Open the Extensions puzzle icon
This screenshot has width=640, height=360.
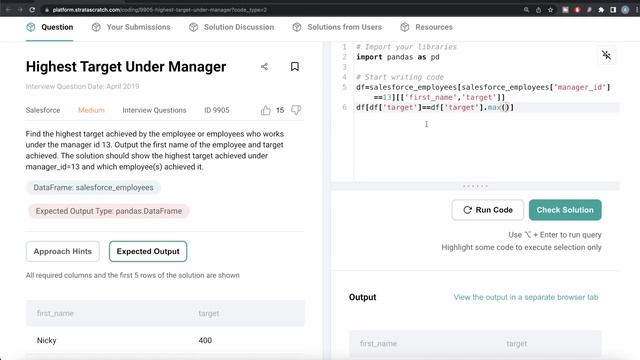(601, 10)
